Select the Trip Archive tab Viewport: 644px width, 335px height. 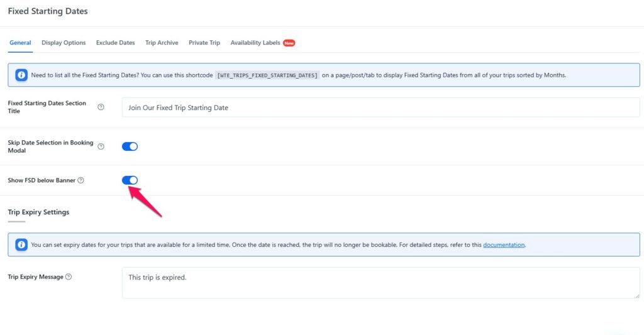click(x=162, y=43)
